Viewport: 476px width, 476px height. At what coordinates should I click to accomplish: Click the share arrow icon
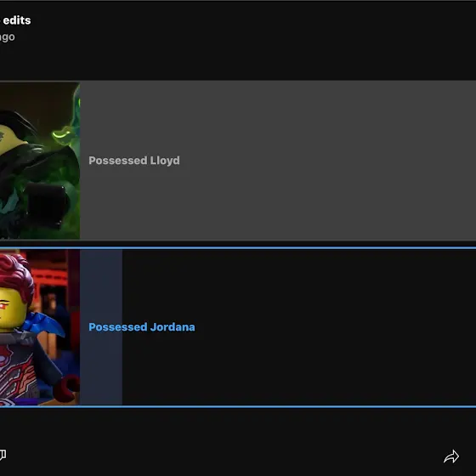[451, 456]
